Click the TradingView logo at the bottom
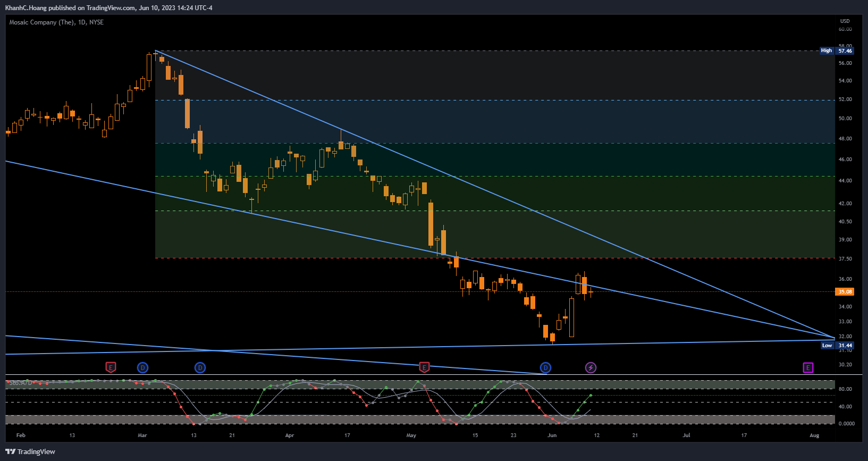This screenshot has height=461, width=868. (x=30, y=451)
